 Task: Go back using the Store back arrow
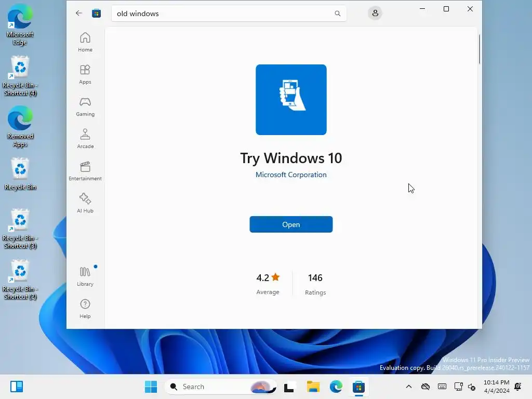79,13
